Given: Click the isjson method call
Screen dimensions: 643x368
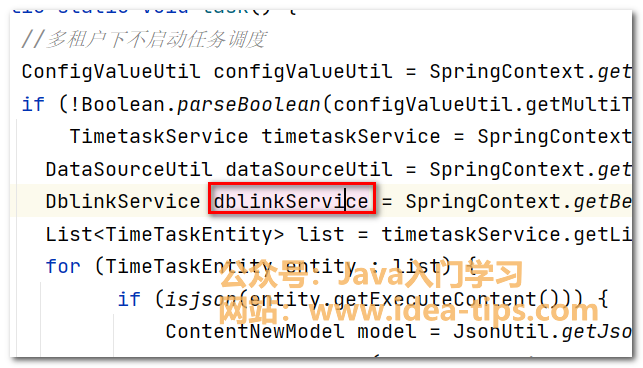Looking at the screenshot, I should (x=201, y=299).
